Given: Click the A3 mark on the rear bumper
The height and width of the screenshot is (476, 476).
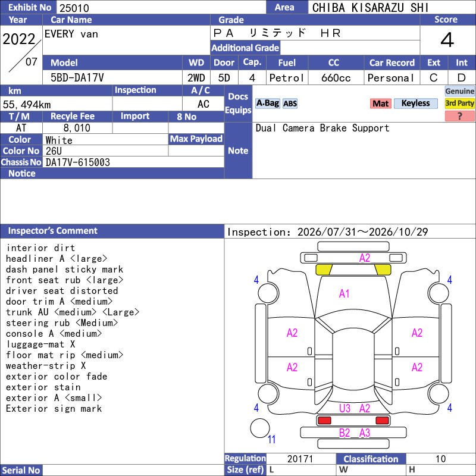Looking at the screenshot, I should point(365,433).
